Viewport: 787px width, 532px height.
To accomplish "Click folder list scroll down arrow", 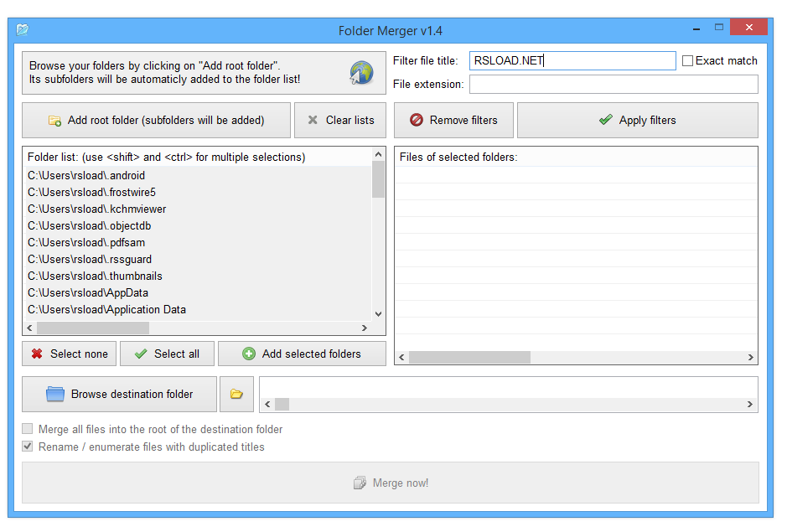I will coord(379,314).
